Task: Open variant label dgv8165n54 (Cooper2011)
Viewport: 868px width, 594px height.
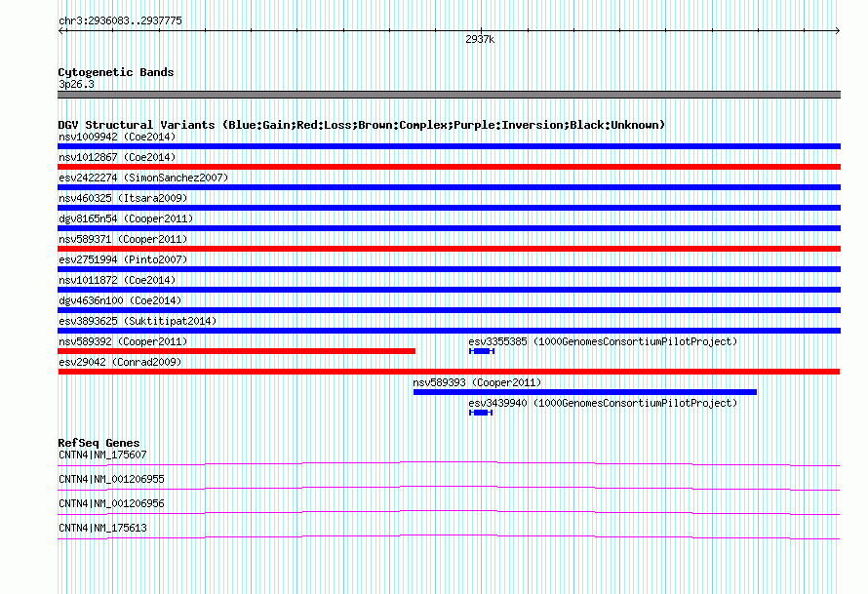Action: (x=126, y=218)
